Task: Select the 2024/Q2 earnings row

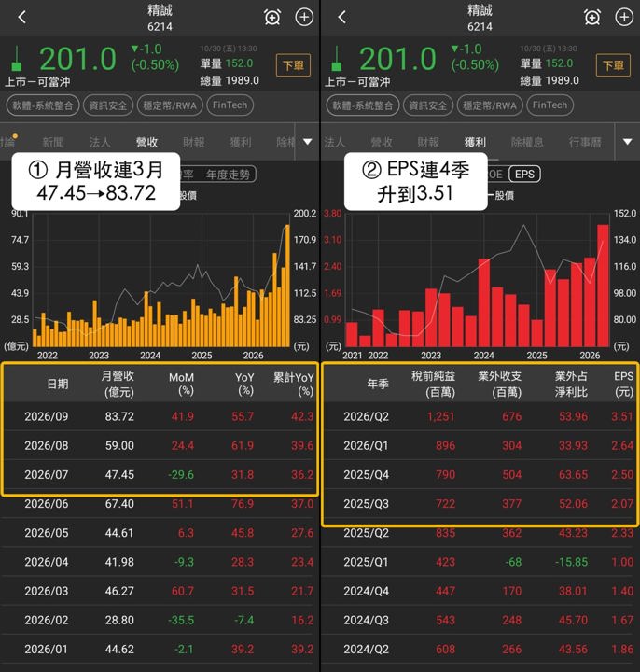Action: point(480,650)
